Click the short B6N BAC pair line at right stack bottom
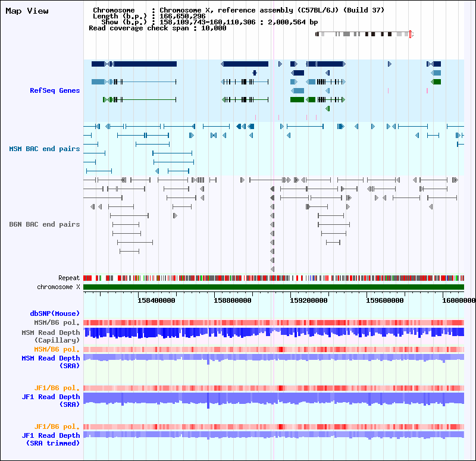 tap(333, 242)
